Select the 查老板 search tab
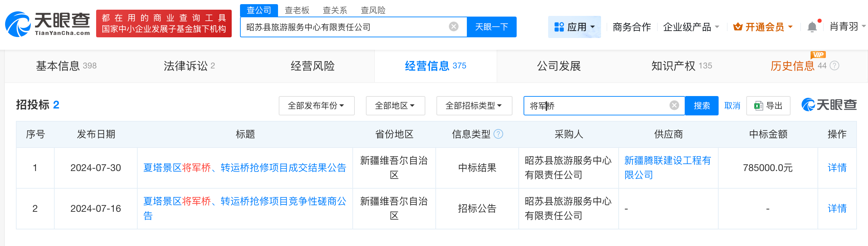Image resolution: width=868 pixels, height=246 pixels. click(x=297, y=10)
